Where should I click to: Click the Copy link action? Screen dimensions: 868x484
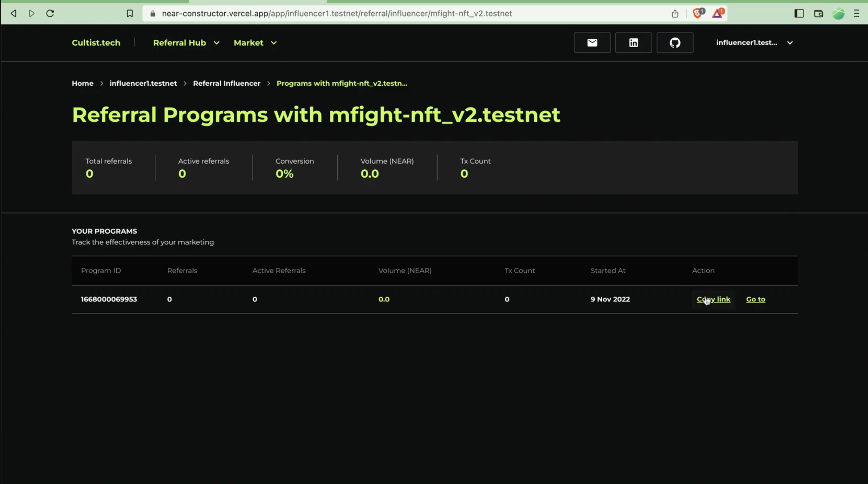[x=713, y=299]
